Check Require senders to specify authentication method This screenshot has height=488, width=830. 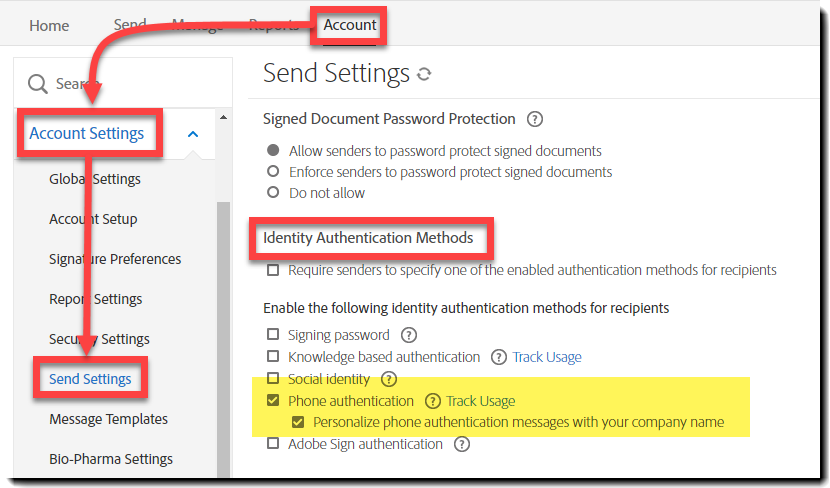[273, 270]
